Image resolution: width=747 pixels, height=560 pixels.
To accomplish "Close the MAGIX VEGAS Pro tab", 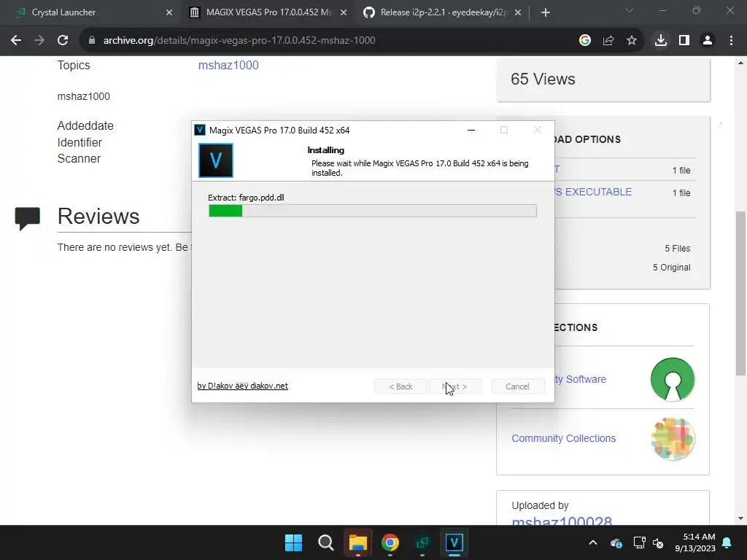I will pos(344,13).
